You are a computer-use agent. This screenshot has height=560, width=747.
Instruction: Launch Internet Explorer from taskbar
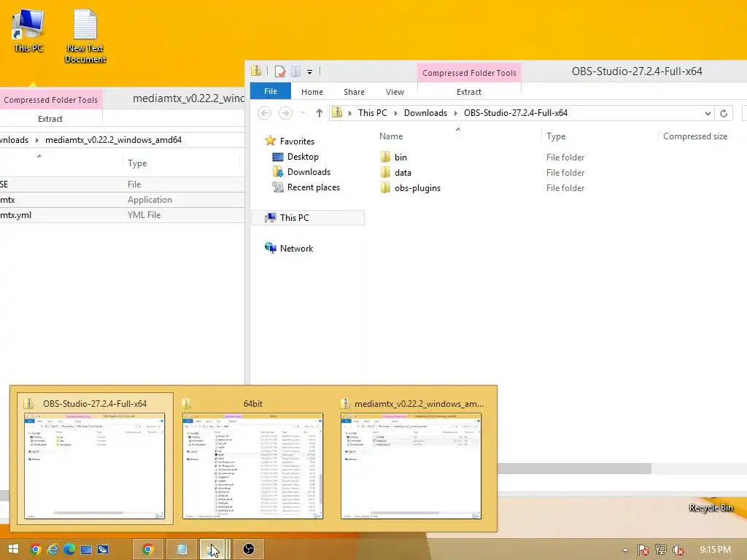pyautogui.click(x=53, y=549)
